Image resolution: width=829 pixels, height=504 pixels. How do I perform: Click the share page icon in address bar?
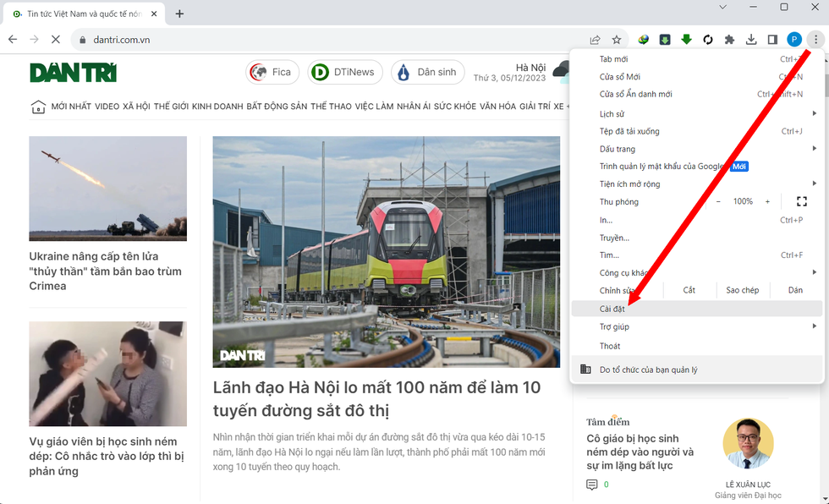[596, 40]
